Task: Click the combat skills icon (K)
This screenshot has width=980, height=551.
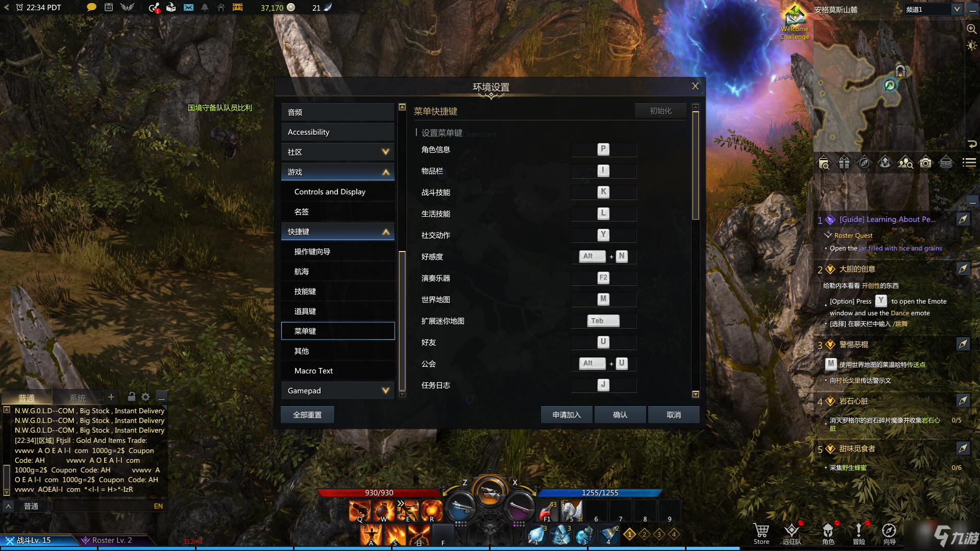Action: pos(602,192)
